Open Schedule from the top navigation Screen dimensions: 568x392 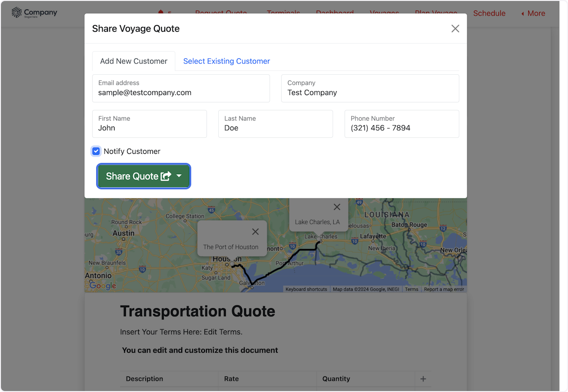[x=489, y=13]
